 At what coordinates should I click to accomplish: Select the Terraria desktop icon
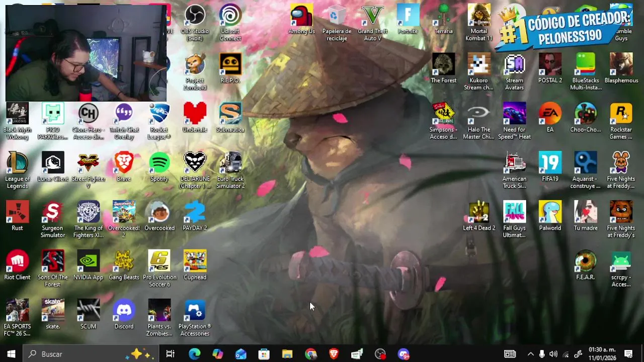443,20
